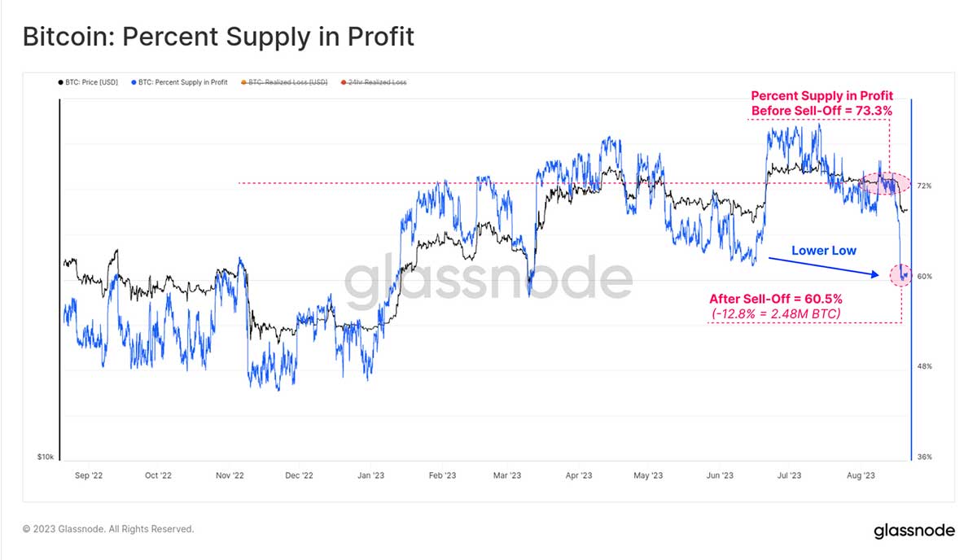Viewport: 977px width, 560px height.
Task: Click the glassnode watermark on chart
Action: click(x=488, y=278)
